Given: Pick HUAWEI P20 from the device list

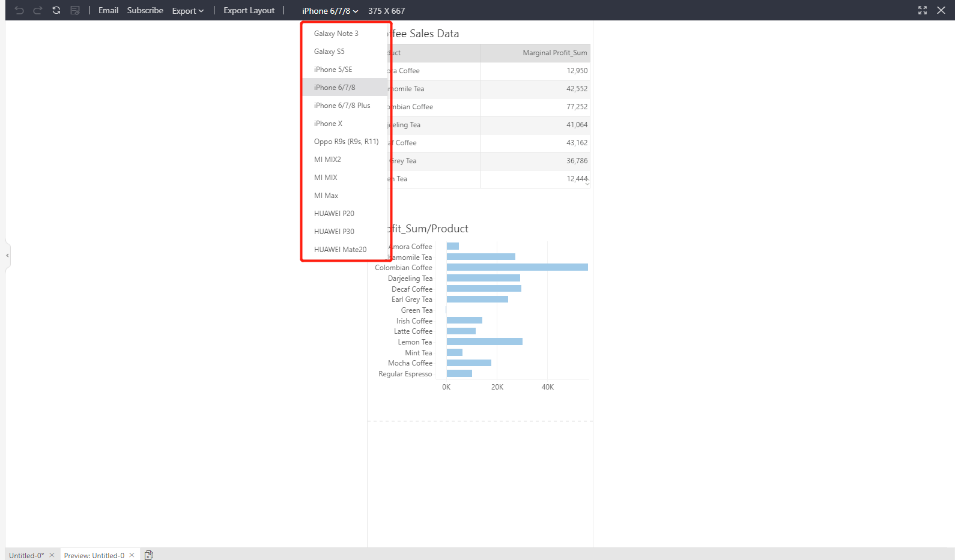Looking at the screenshot, I should coord(345,214).
